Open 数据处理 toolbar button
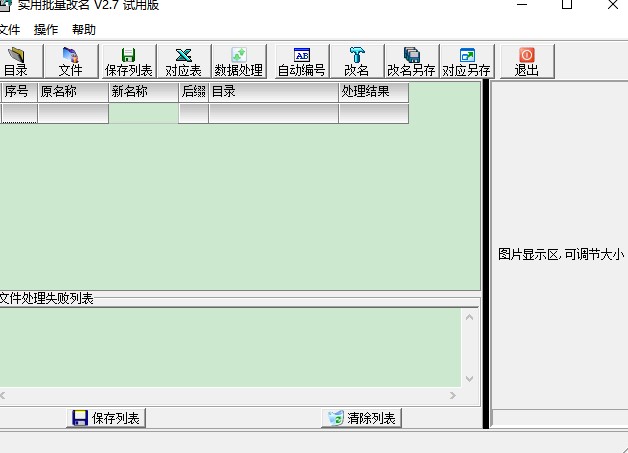Viewport: 628px width, 453px height. coord(239,61)
